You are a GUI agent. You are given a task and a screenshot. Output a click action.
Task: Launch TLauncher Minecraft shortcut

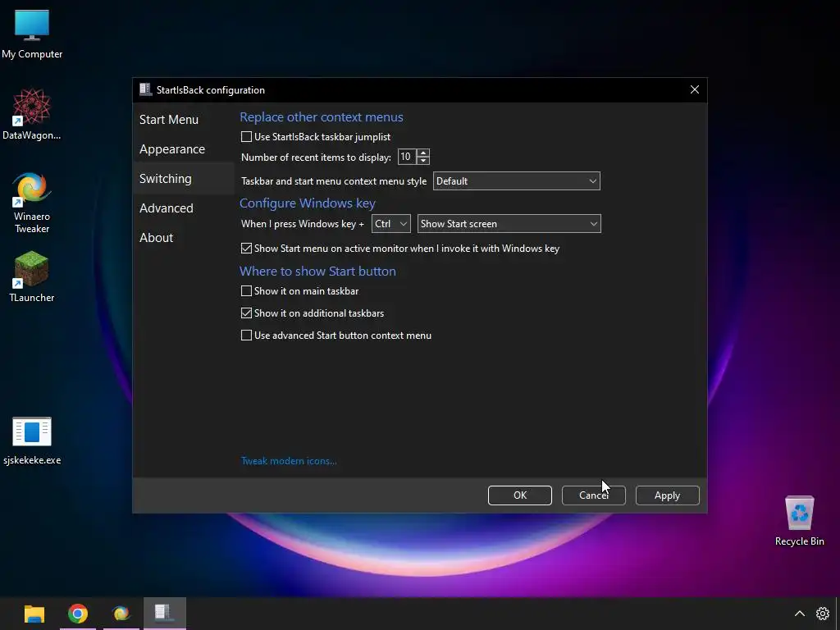tap(32, 277)
